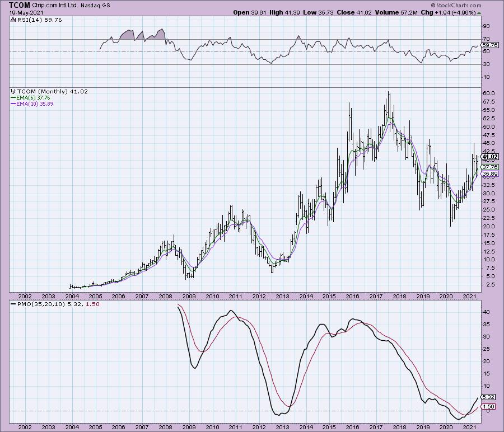Screen dimensions: 504x432
Task: Click the RSI line icon before RSI(14)
Action: click(13, 20)
